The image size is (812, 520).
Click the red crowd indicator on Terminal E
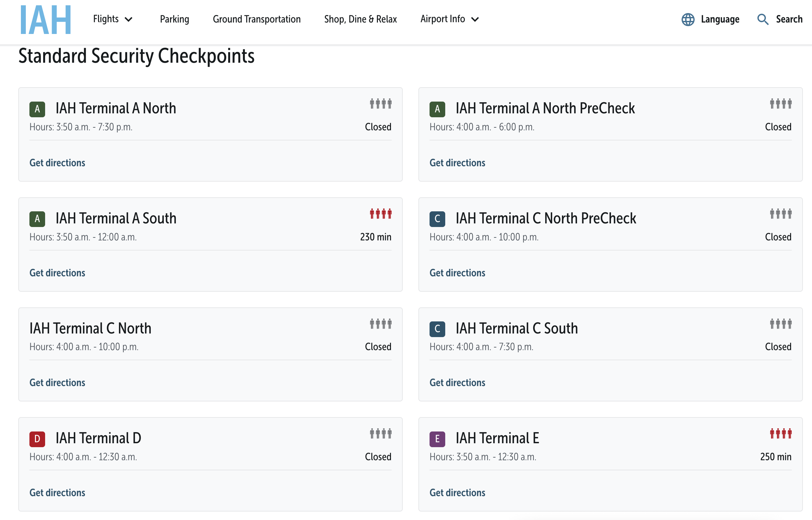tap(781, 433)
